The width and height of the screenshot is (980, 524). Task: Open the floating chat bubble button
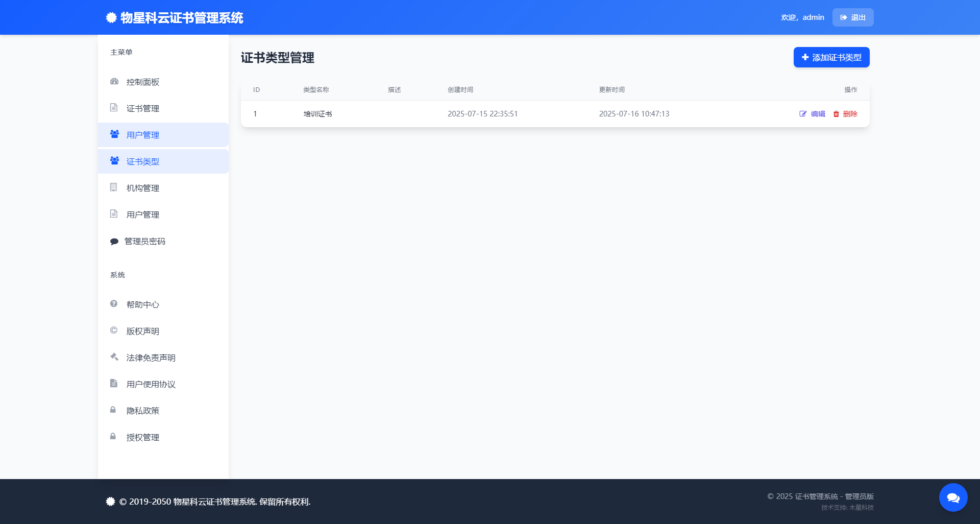953,497
